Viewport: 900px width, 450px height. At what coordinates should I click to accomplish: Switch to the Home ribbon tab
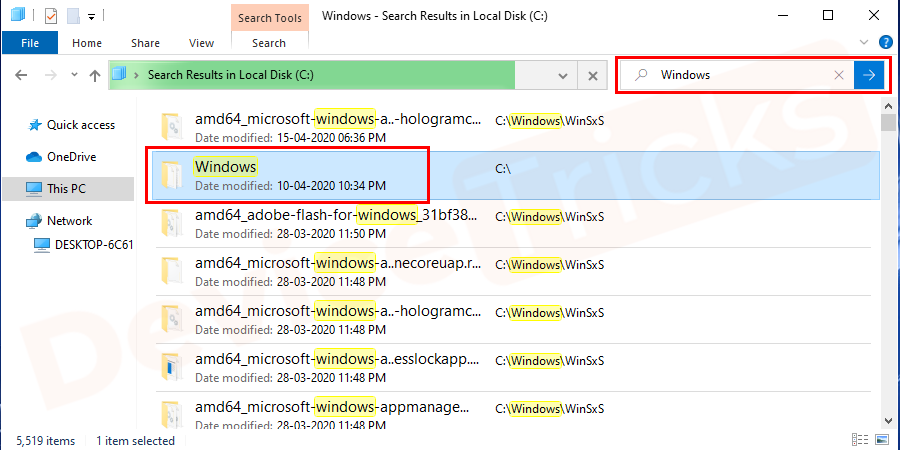(87, 43)
